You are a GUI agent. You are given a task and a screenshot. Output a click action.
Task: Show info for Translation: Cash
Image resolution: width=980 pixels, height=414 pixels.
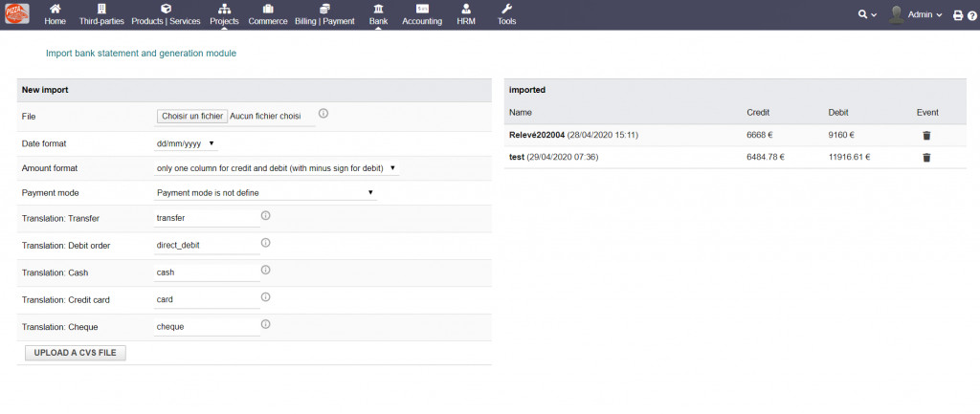pyautogui.click(x=265, y=270)
